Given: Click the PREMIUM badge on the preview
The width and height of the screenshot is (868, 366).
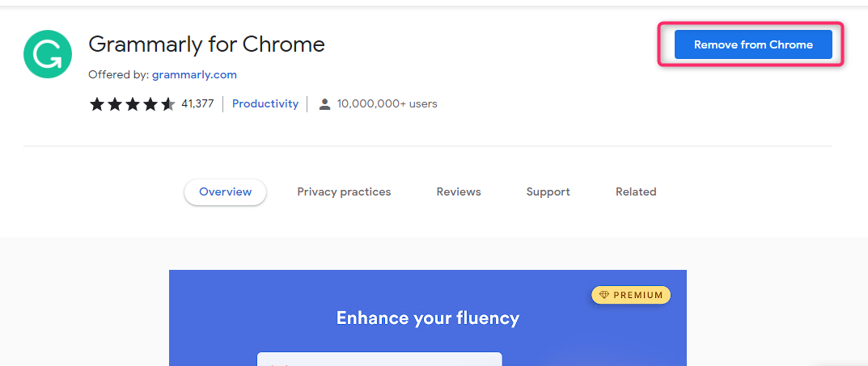Looking at the screenshot, I should [631, 295].
